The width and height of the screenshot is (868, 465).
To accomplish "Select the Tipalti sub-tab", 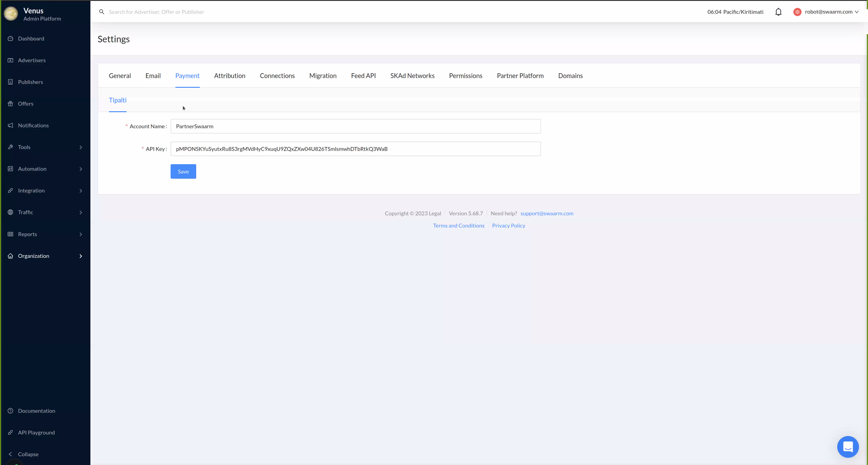I will pos(118,100).
